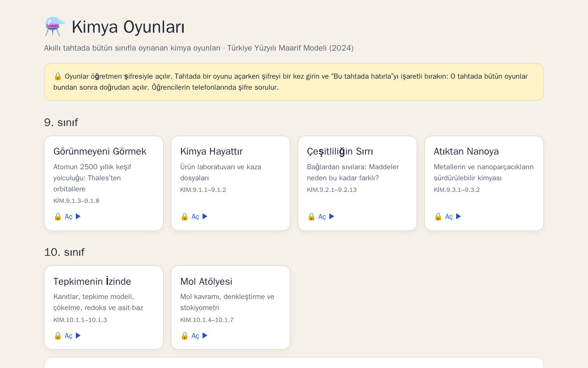Click the code KİM.9.3.1–9.3.2

click(x=457, y=190)
